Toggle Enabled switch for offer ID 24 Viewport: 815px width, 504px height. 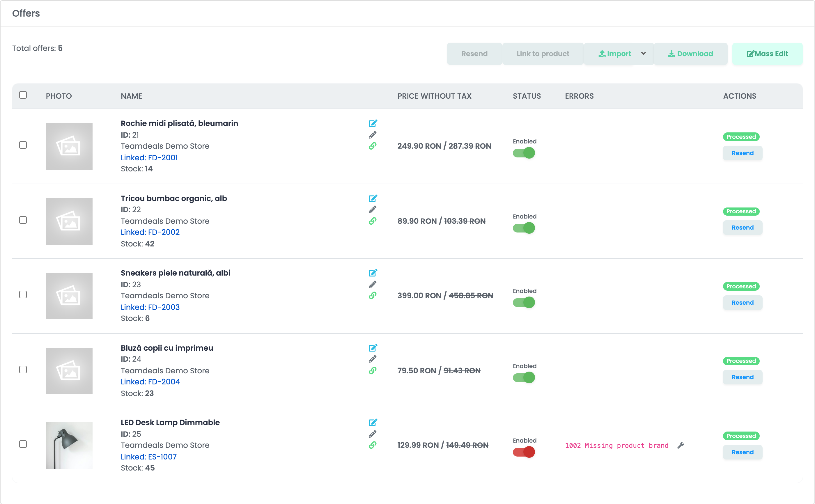pyautogui.click(x=524, y=378)
